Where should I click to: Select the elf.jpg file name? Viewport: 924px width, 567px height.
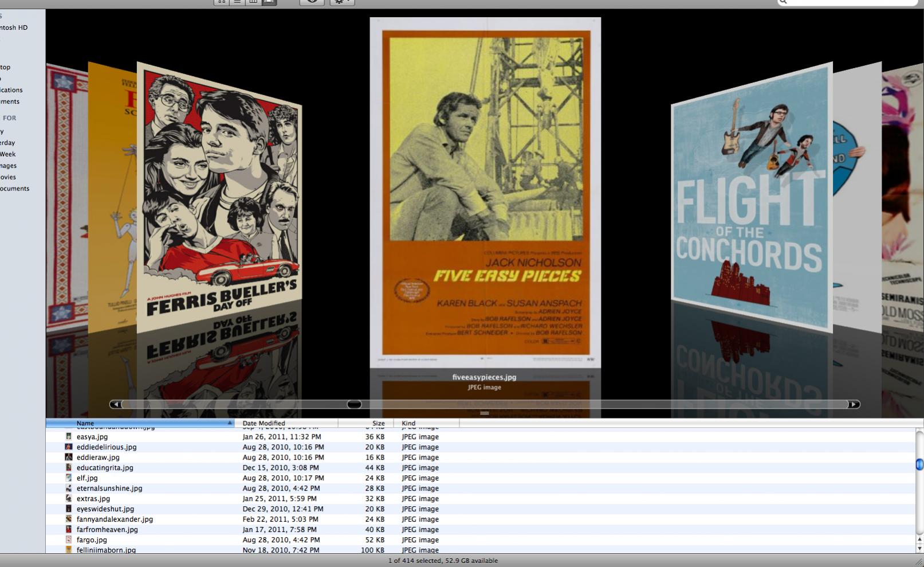pos(87,478)
